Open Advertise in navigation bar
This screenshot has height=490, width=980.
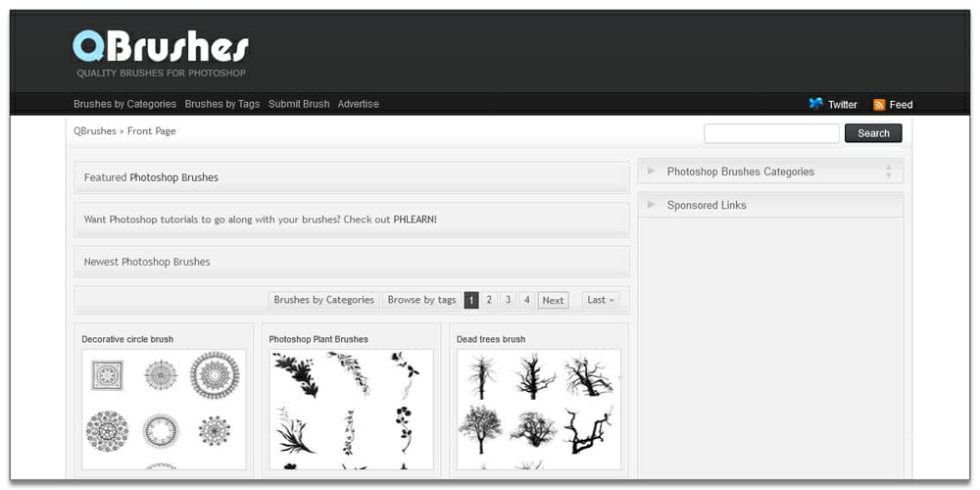coord(358,104)
